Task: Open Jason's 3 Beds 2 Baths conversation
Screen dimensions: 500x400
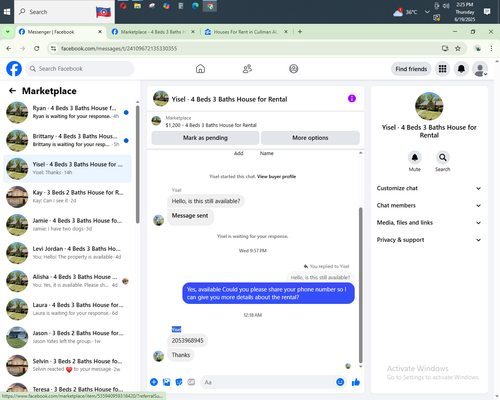Action: tap(67, 337)
